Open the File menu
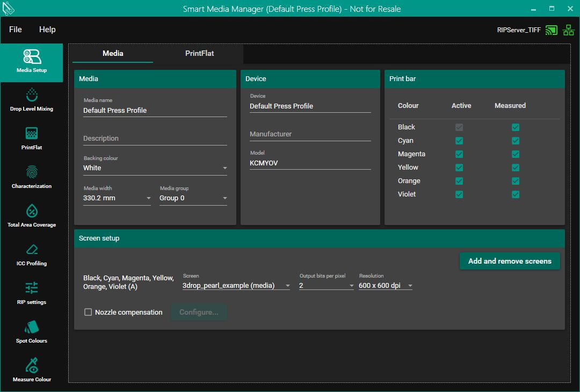The image size is (580, 392). 16,30
